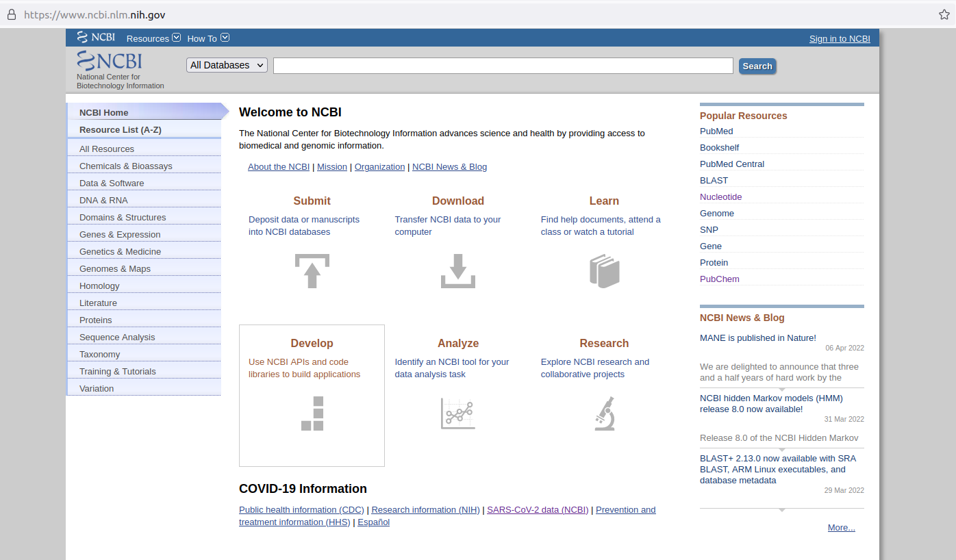Open SNP from Popular Resources
The height and width of the screenshot is (560, 956).
pos(709,229)
